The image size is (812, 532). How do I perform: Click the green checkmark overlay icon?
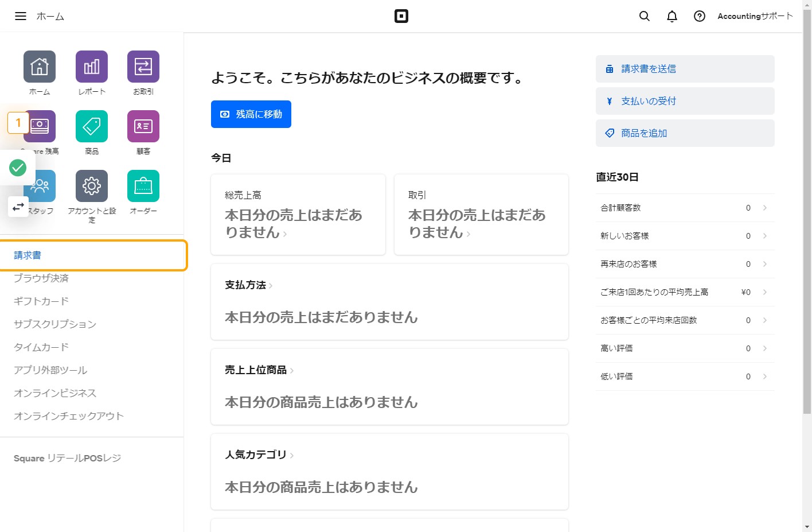[18, 168]
